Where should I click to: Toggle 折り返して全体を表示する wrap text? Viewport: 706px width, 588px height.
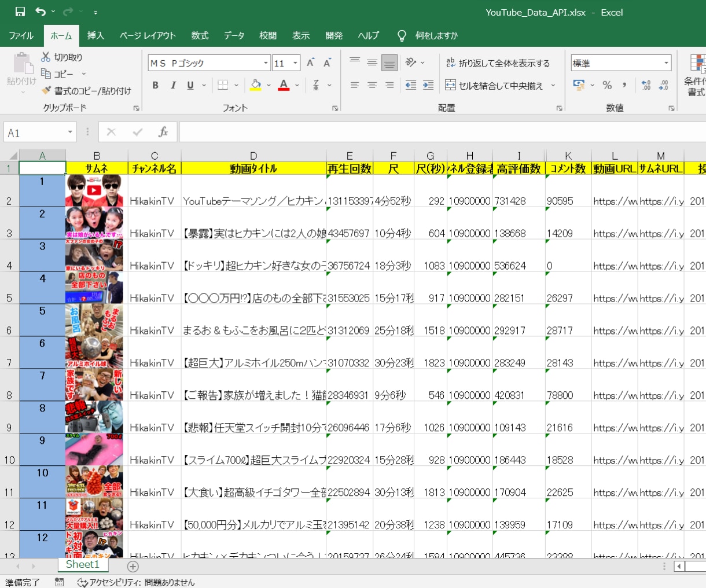498,63
